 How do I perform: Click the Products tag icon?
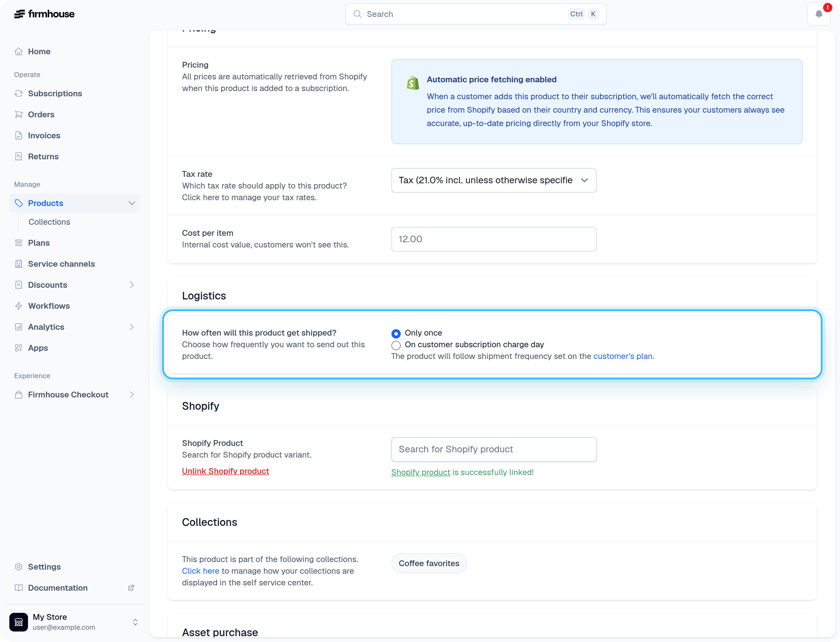[18, 203]
